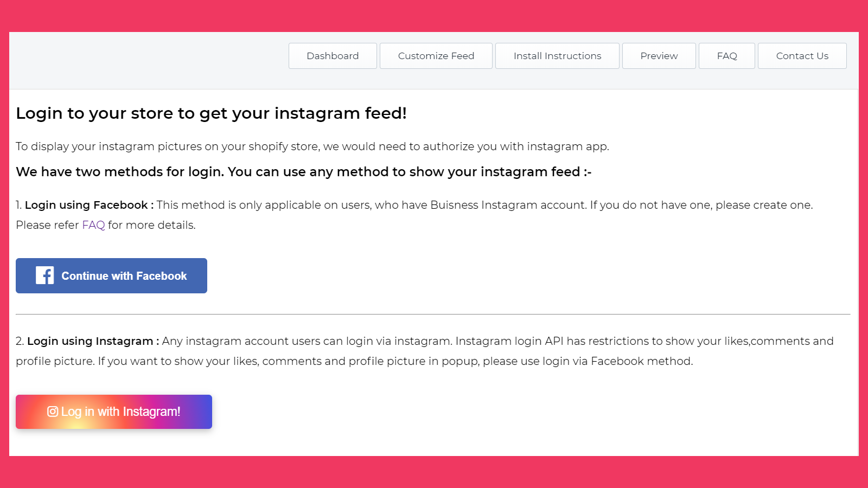Open the FAQ tab in the navigation bar

click(x=726, y=55)
